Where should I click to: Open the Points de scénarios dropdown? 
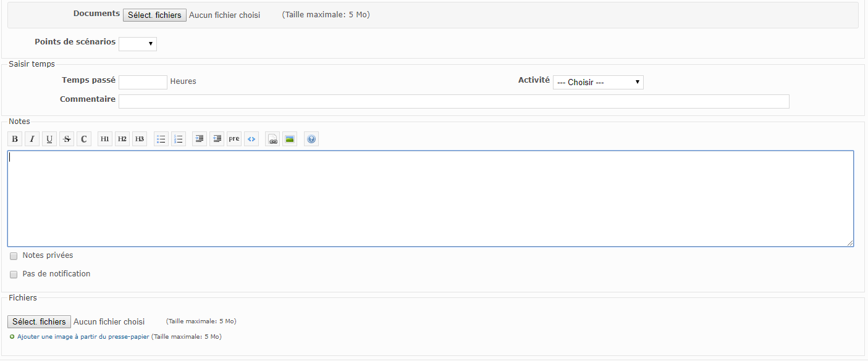138,44
